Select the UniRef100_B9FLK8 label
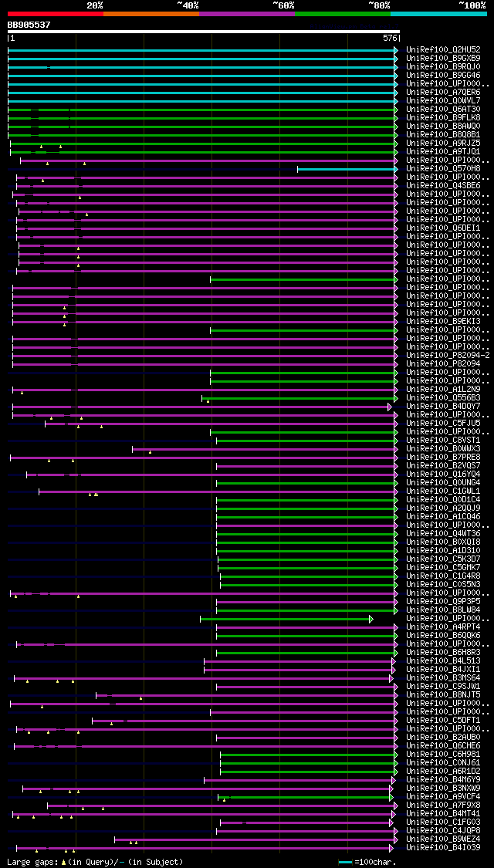 (443, 117)
